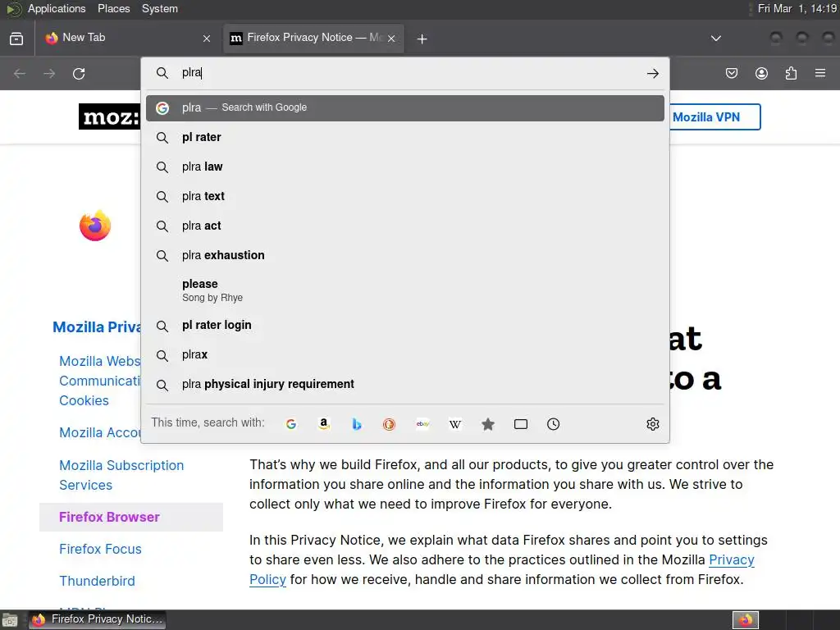Open the Extensions puzzle icon
This screenshot has width=840, height=630.
pyautogui.click(x=791, y=73)
